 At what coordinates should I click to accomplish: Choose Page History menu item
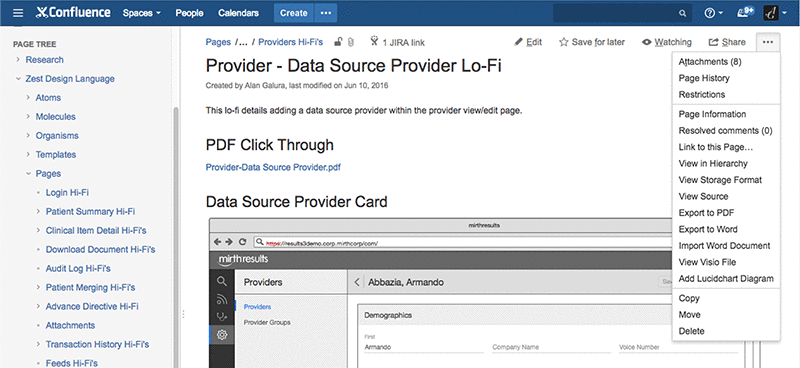pos(726,78)
